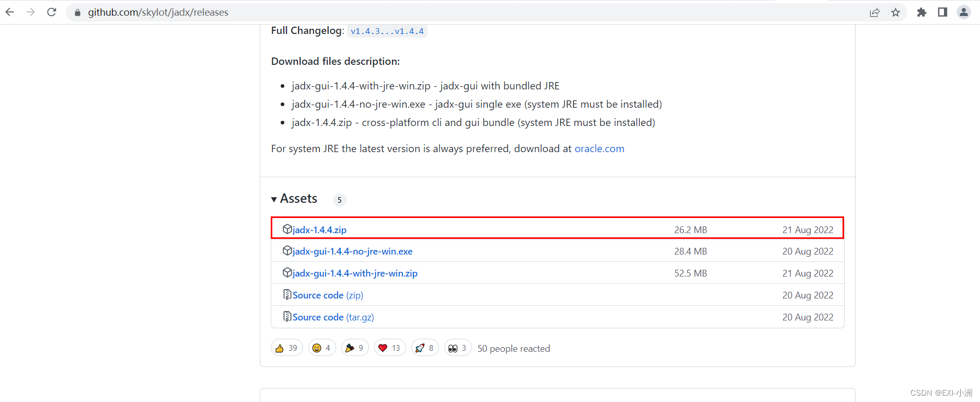Click the lock icon in address bar
Viewport: 980px width, 402px height.
coord(77,13)
